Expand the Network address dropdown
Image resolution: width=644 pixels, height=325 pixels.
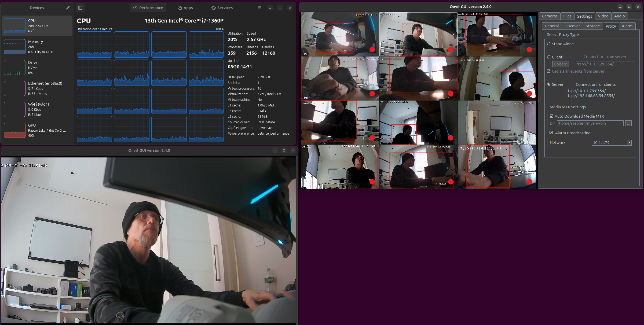[629, 143]
